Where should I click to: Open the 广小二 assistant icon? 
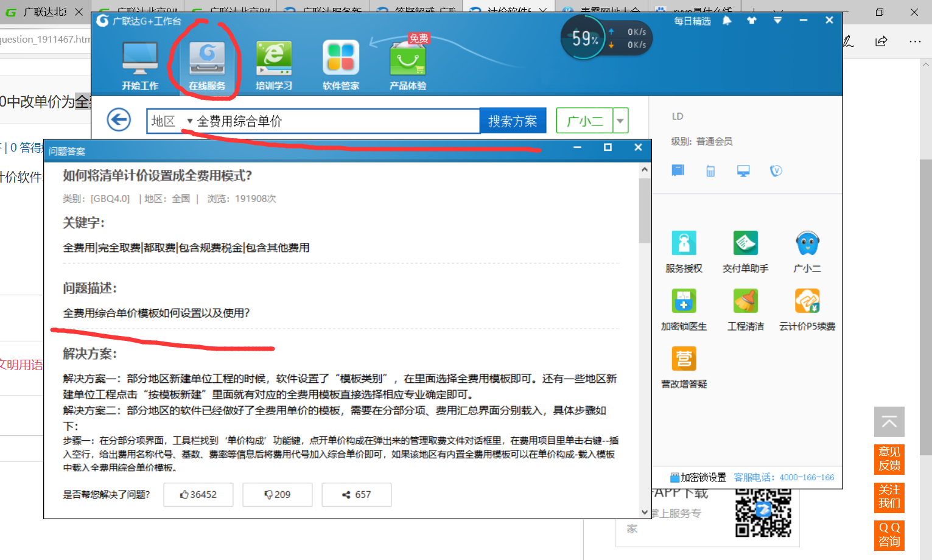point(807,252)
